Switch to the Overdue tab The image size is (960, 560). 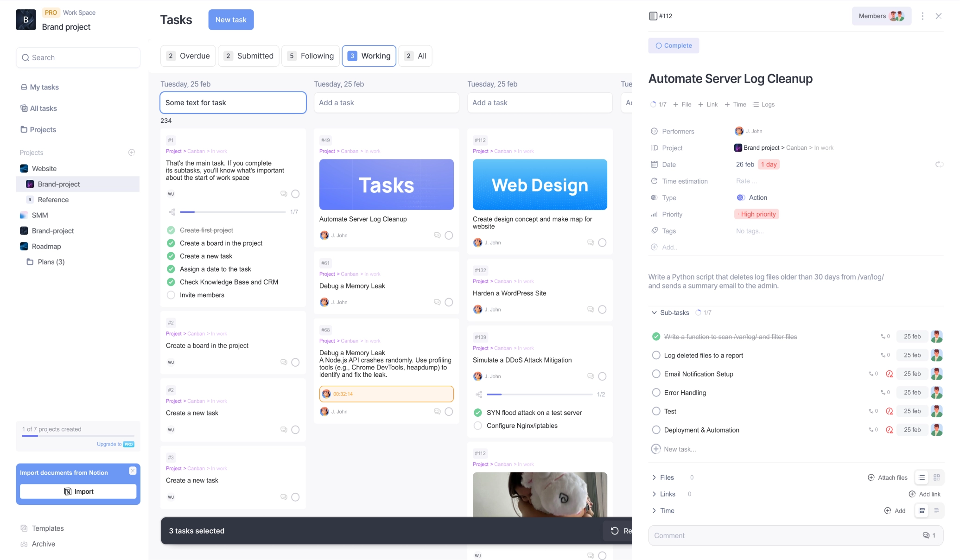coord(188,56)
